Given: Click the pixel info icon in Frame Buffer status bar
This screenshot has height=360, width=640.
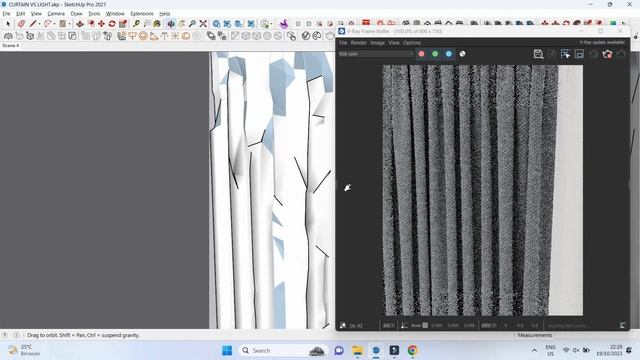Looking at the screenshot, I should coord(343,325).
